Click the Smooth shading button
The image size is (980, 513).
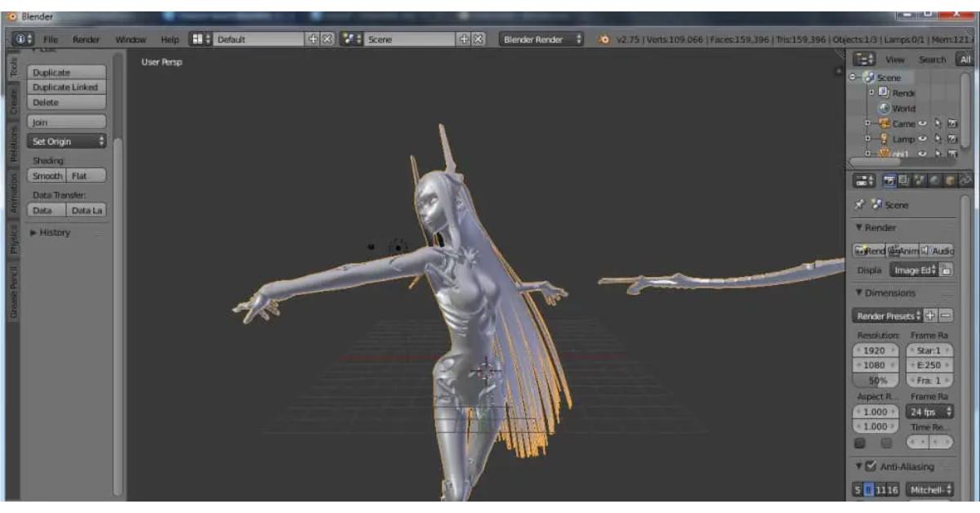(47, 176)
